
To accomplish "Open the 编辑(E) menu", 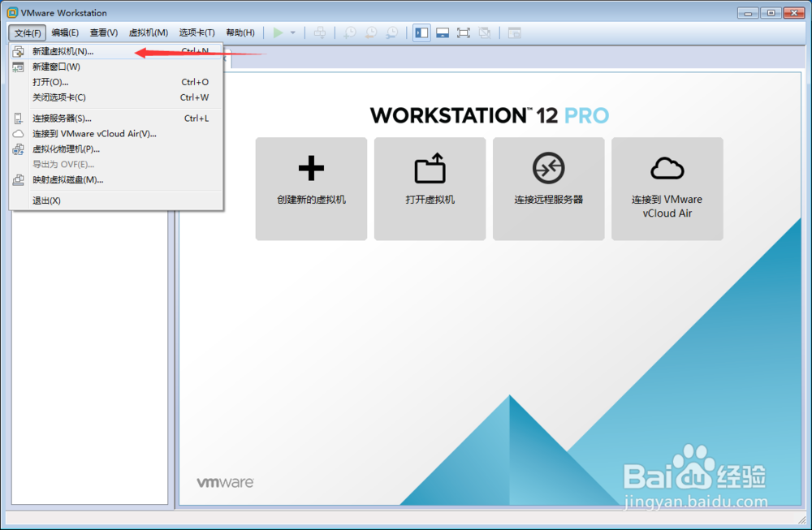I will click(65, 33).
